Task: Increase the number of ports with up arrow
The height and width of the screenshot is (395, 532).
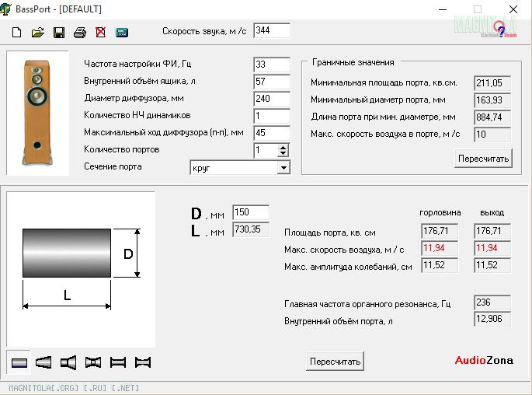Action: coord(283,147)
